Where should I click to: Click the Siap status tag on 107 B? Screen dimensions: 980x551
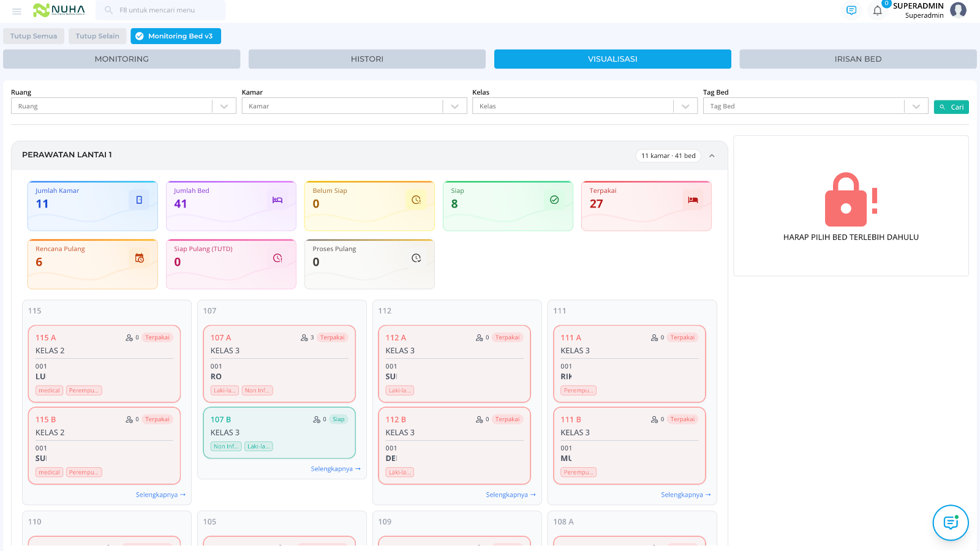click(339, 419)
